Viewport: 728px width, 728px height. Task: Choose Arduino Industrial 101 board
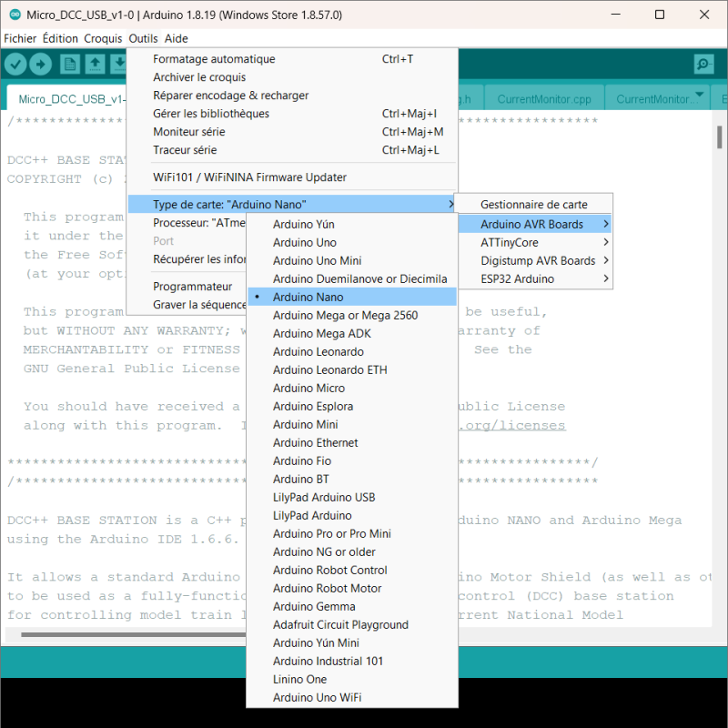[x=352, y=661]
